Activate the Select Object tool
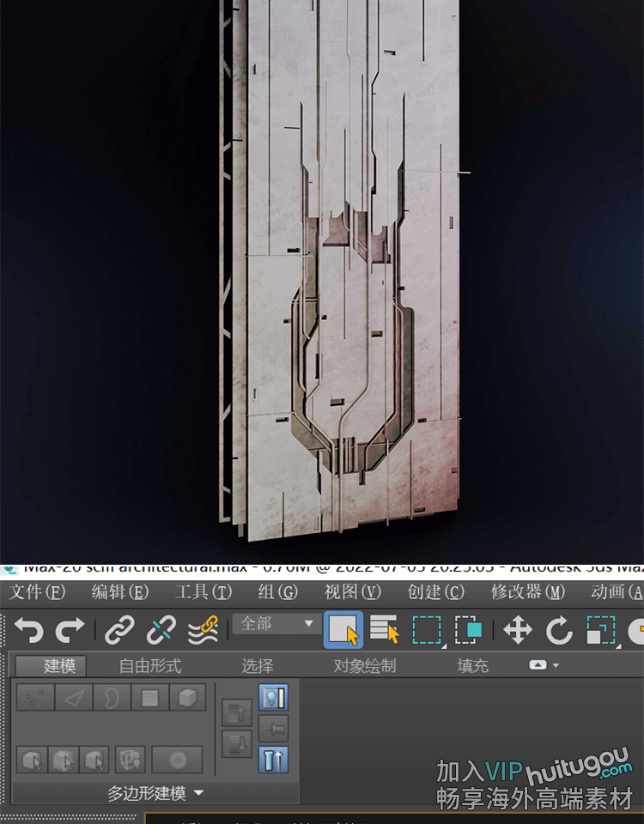Screen dimensions: 644x824 (343, 631)
